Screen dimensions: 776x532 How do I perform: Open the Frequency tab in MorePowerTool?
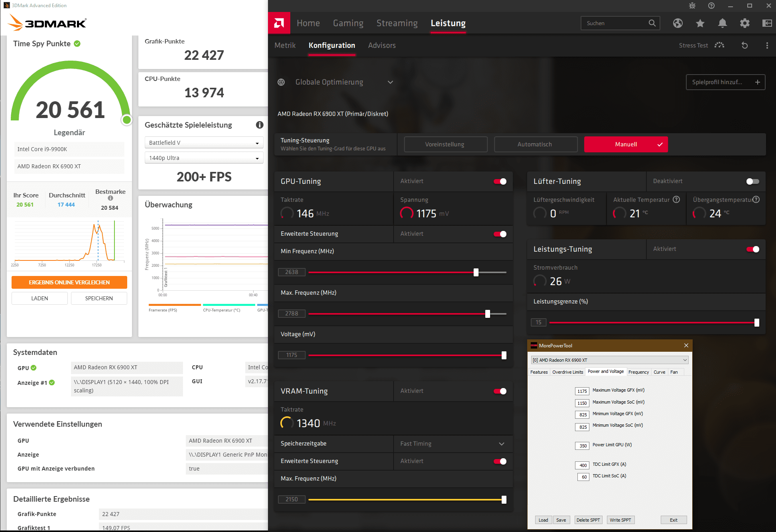pos(638,372)
